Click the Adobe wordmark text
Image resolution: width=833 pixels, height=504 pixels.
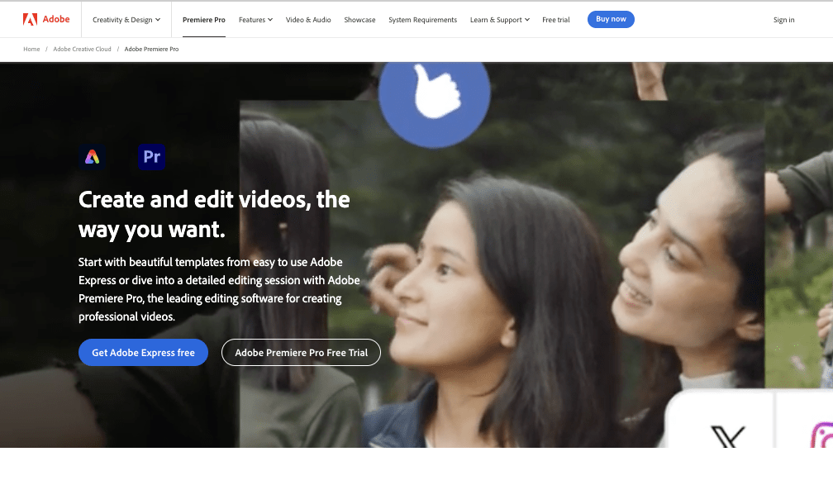coord(56,19)
